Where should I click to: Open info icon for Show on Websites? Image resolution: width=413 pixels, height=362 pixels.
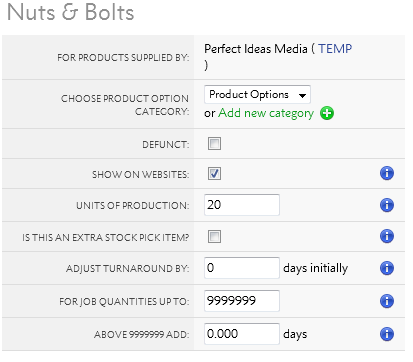387,173
